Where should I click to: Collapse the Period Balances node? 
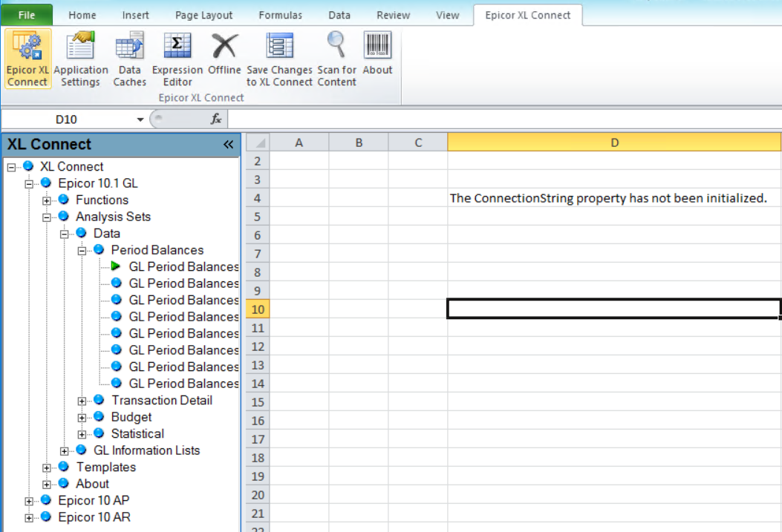click(x=82, y=251)
